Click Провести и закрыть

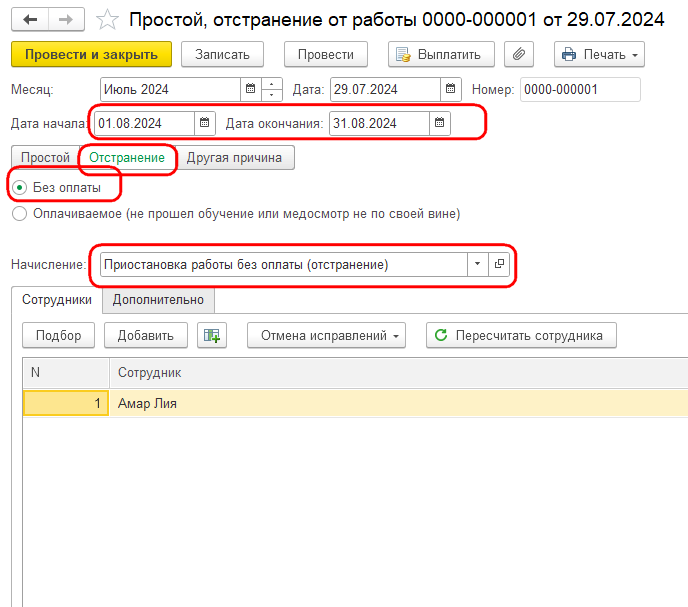(91, 54)
